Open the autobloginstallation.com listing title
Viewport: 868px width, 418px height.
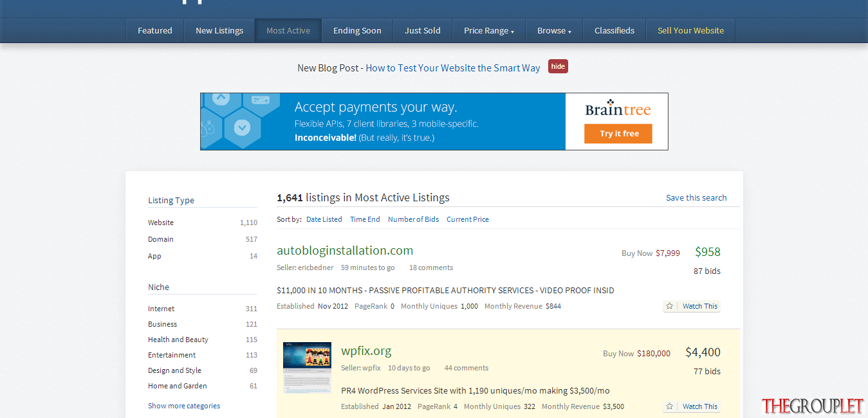pos(345,250)
